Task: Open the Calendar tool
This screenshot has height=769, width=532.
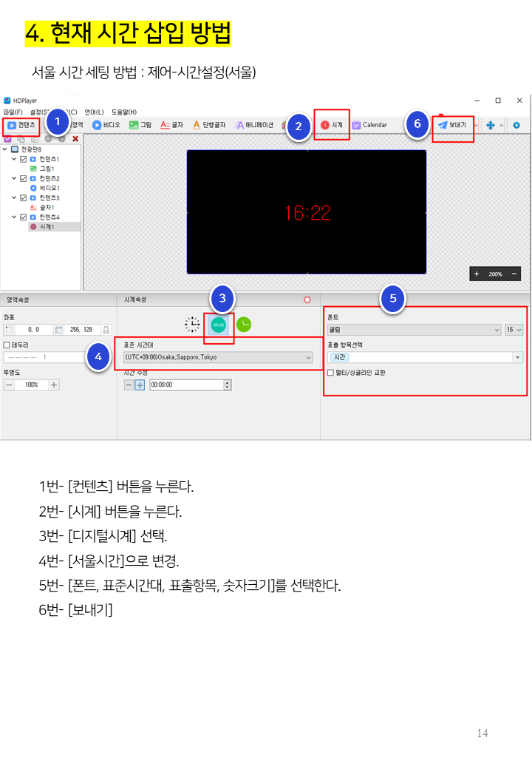Action: coord(370,125)
